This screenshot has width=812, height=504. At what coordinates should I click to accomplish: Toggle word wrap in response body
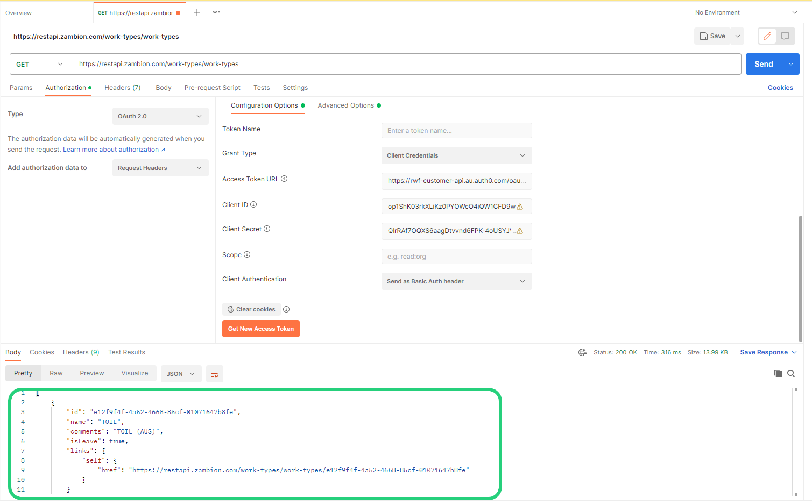(215, 374)
